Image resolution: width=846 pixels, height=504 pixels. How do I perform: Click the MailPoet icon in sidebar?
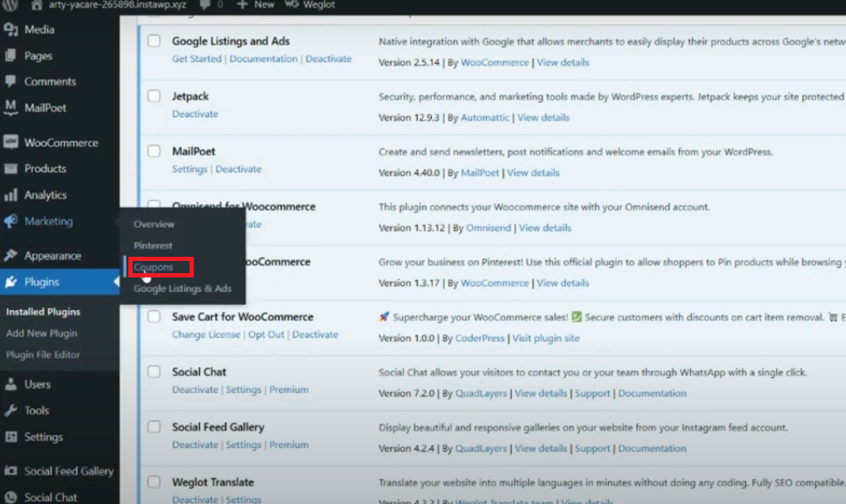pos(11,108)
